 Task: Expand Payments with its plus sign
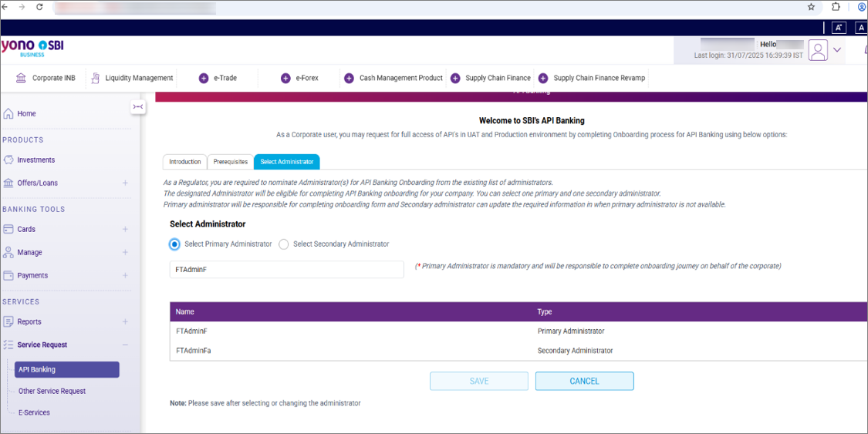point(125,275)
